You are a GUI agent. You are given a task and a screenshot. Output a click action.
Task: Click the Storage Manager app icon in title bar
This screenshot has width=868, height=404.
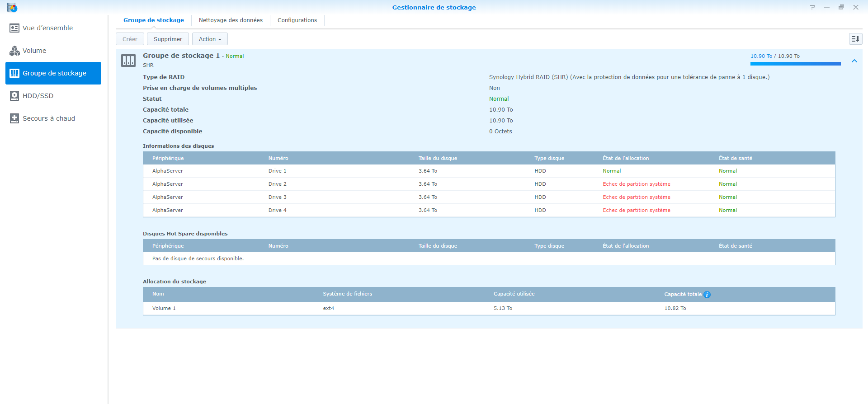(12, 7)
